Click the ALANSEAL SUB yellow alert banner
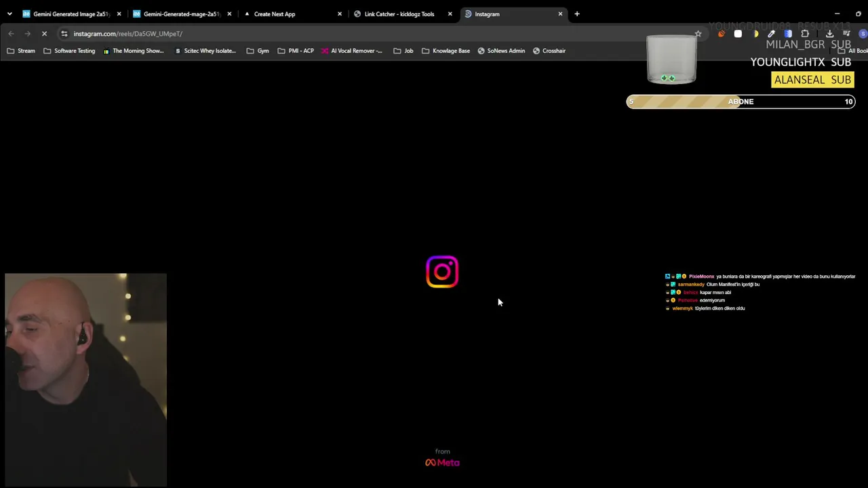This screenshot has width=868, height=488. click(x=812, y=79)
